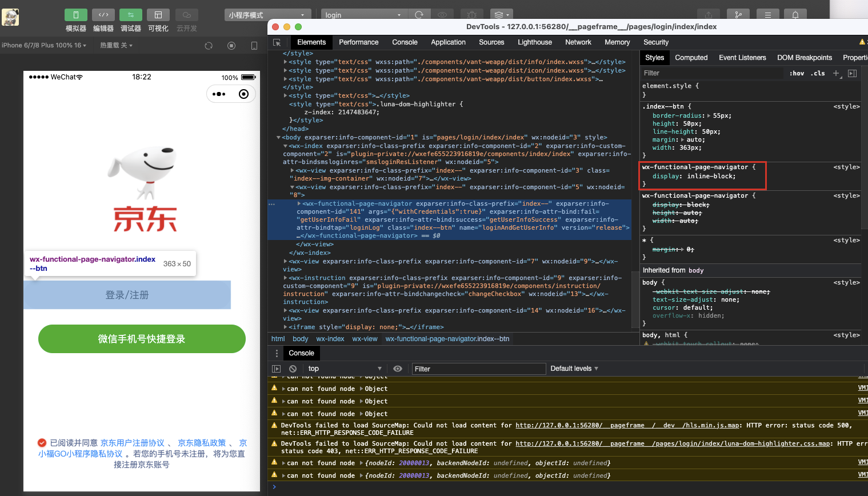Image resolution: width=868 pixels, height=496 pixels.
Task: Toggle the computed styles sidebar pane icon
Action: (x=853, y=73)
